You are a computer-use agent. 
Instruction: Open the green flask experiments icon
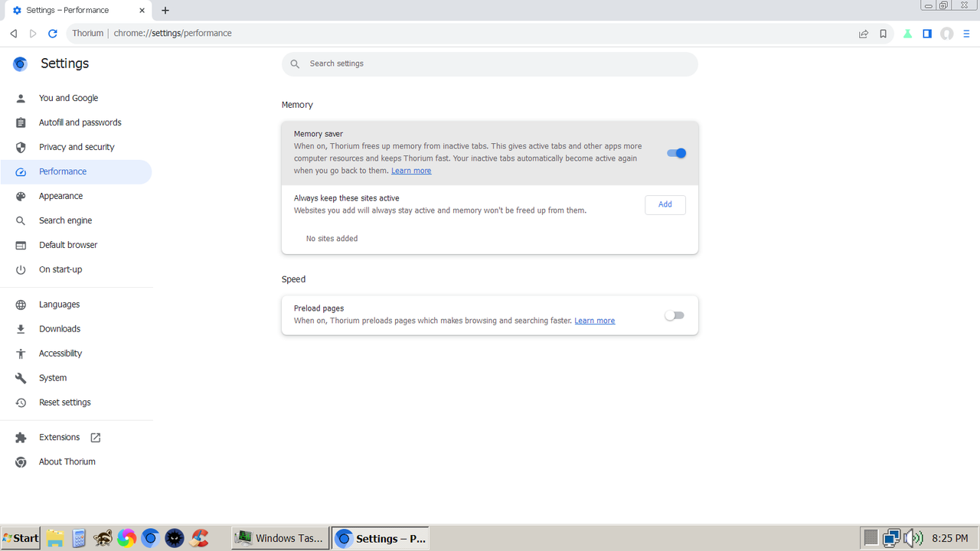(907, 34)
